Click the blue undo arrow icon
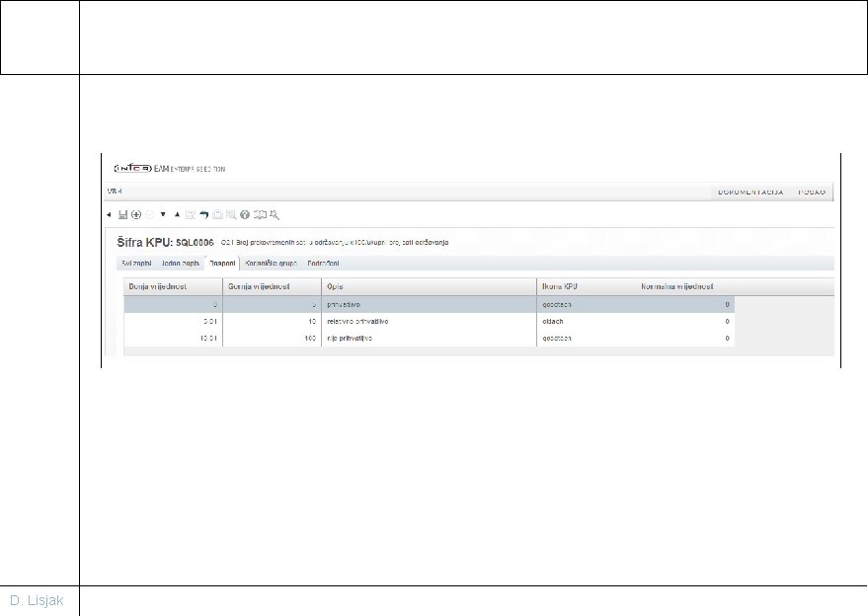The width and height of the screenshot is (868, 616). click(204, 215)
